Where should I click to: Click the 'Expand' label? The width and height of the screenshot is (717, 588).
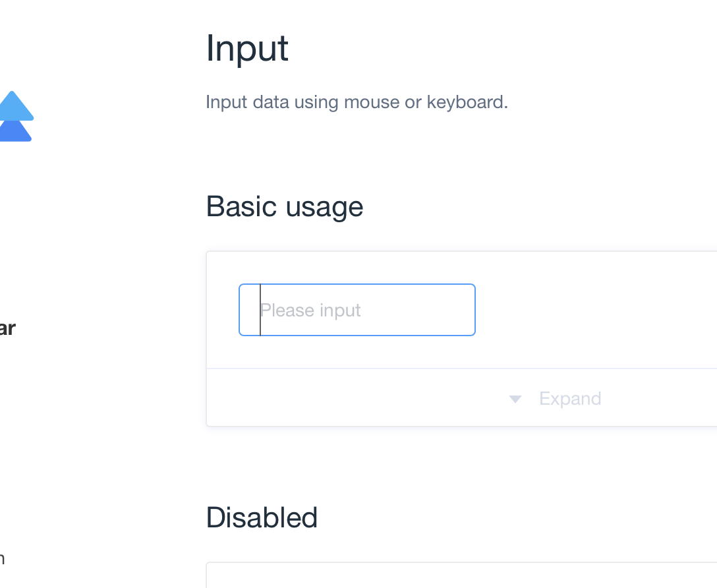click(570, 398)
